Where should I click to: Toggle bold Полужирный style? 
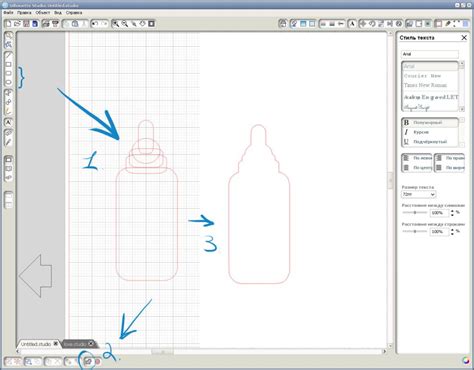point(430,122)
